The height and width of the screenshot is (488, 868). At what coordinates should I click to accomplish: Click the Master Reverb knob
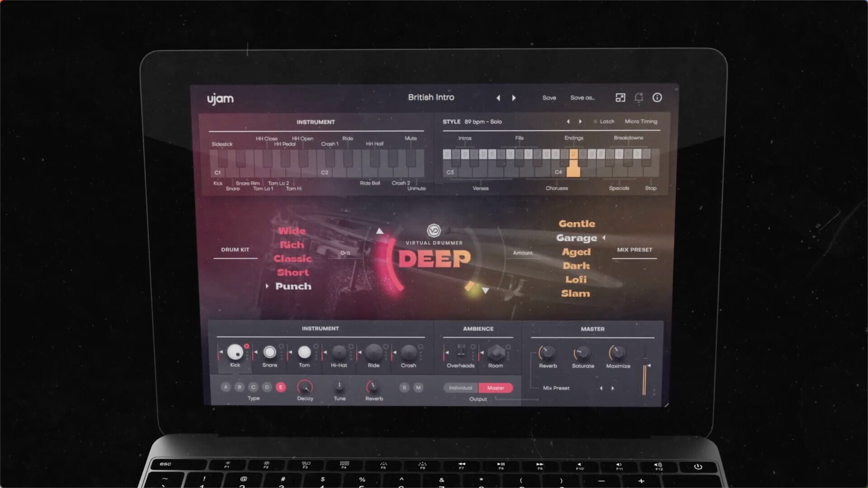coord(547,352)
